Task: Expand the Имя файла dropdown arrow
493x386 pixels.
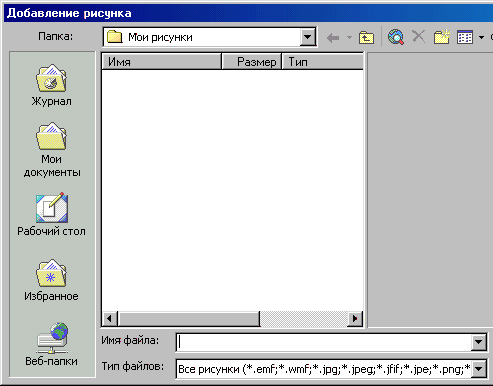Action: (x=479, y=342)
